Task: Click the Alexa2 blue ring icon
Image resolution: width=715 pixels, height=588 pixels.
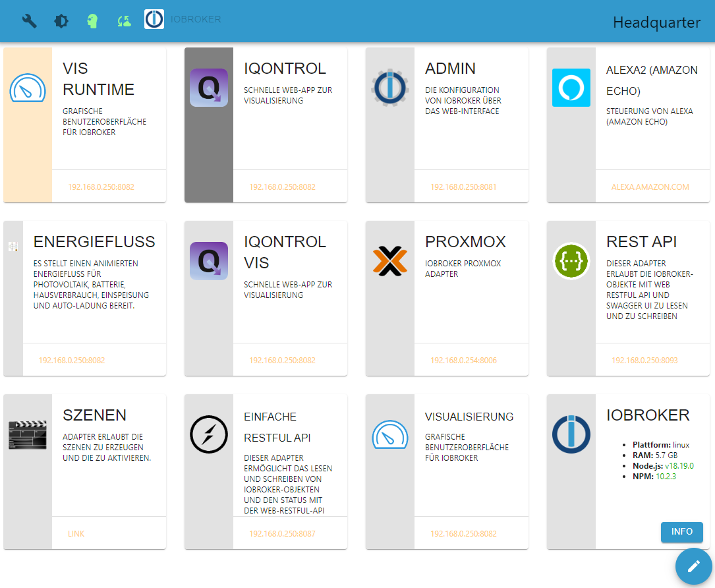Action: pos(571,88)
